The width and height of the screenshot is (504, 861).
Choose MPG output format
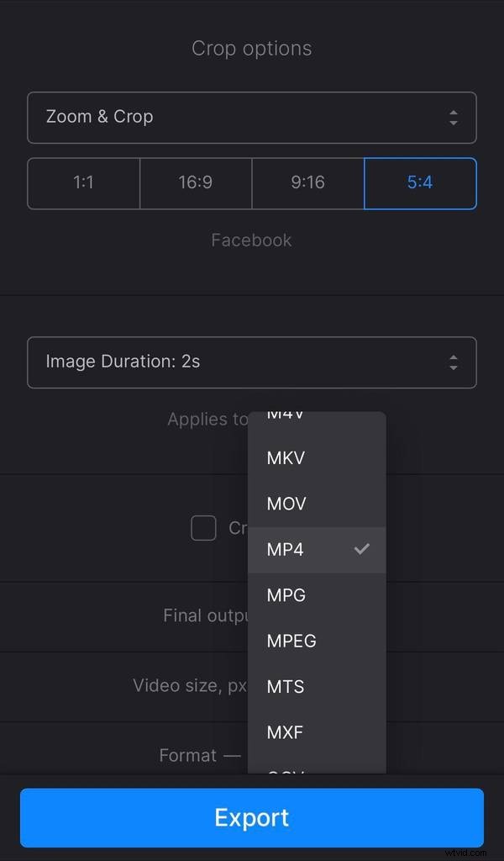point(286,594)
